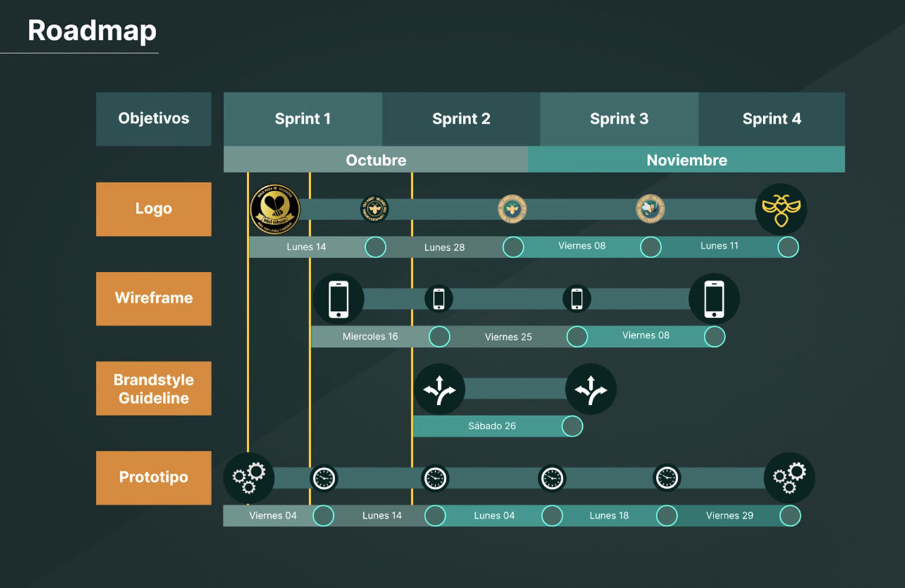The height and width of the screenshot is (588, 905).
Task: Expand the Sprint 2 column header
Action: click(x=461, y=118)
